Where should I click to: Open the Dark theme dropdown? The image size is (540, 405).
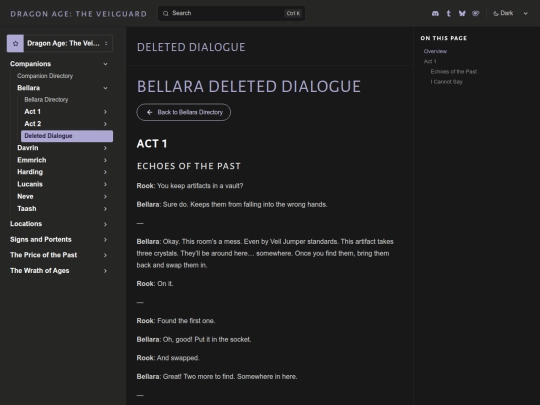pyautogui.click(x=510, y=13)
